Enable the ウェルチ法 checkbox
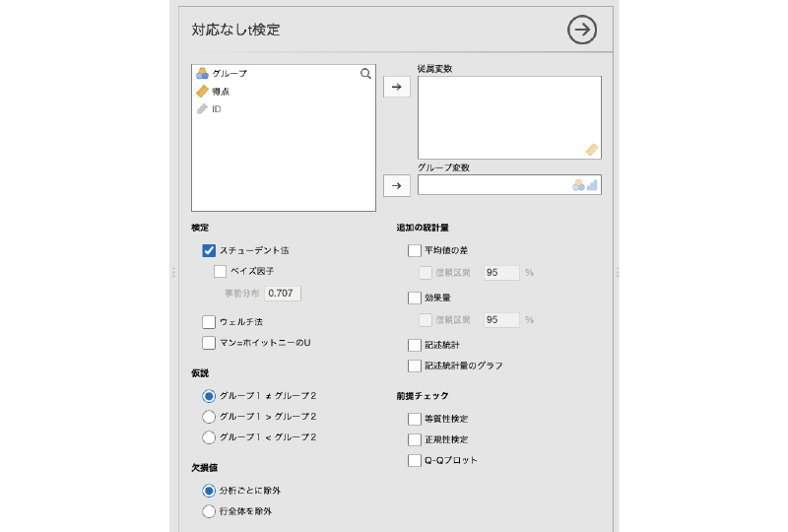The image size is (788, 532). pos(209,321)
